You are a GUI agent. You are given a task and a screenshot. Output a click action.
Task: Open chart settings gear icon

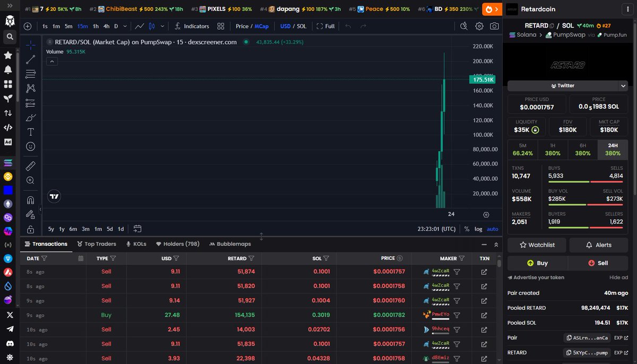479,26
